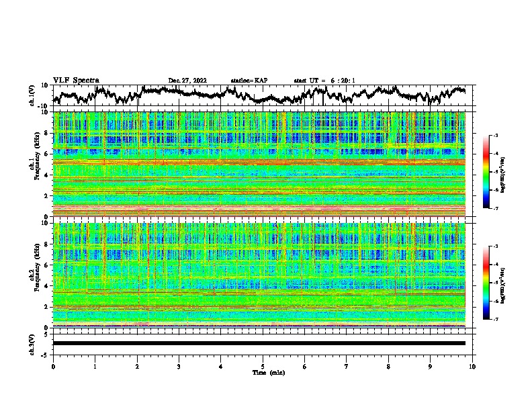Click the "7" tick on the time axis
Image resolution: width=532 pixels, height=411 pixels.
[347, 367]
